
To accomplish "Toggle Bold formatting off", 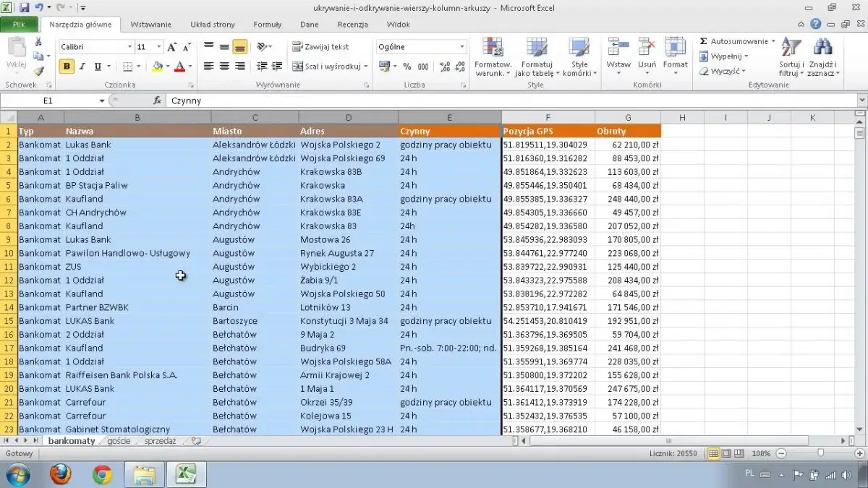I will [67, 67].
